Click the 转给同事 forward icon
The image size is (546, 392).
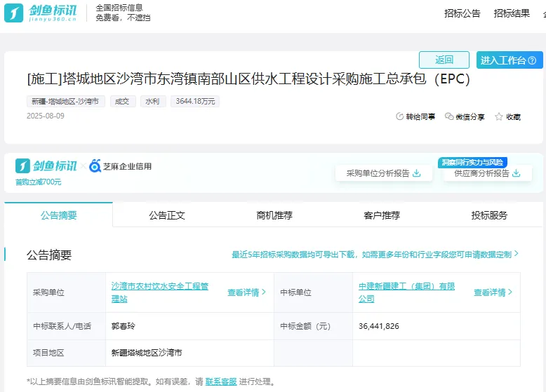pyautogui.click(x=400, y=117)
